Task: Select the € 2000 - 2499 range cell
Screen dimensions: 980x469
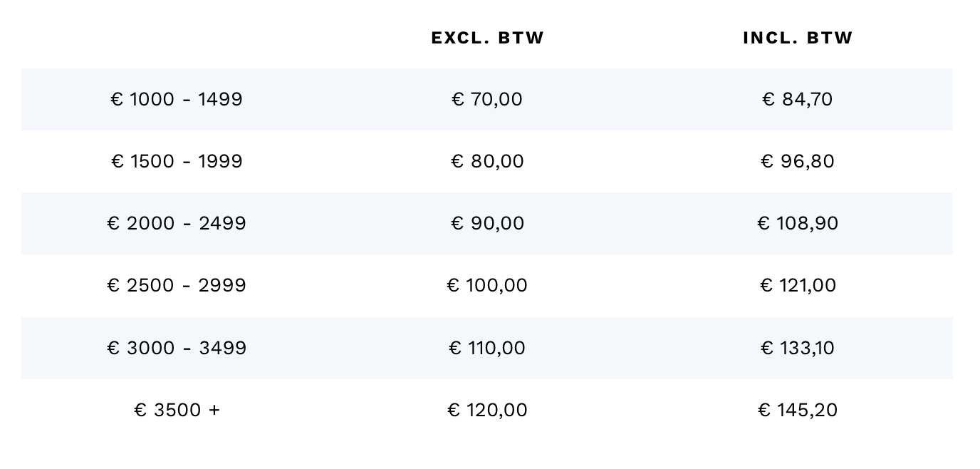Action: point(177,223)
